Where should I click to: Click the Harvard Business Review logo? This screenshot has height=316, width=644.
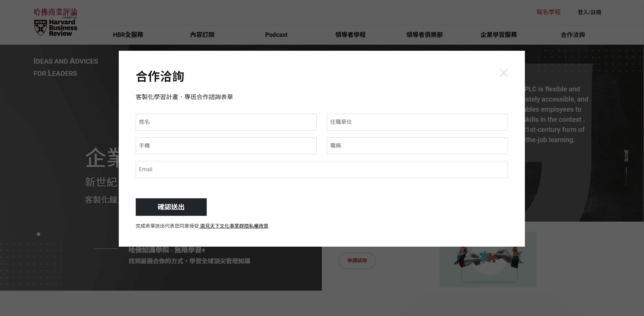(55, 22)
